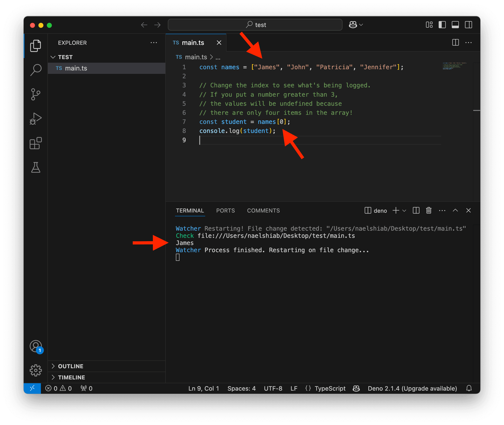Go back with the left arrow
The image size is (504, 425).
coord(144,25)
